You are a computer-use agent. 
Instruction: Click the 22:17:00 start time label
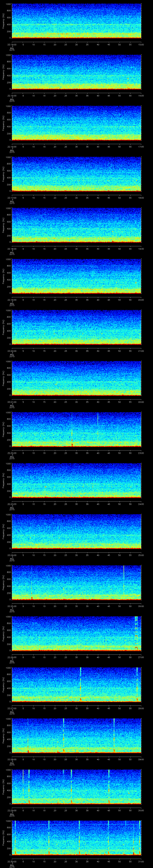(x=12, y=197)
